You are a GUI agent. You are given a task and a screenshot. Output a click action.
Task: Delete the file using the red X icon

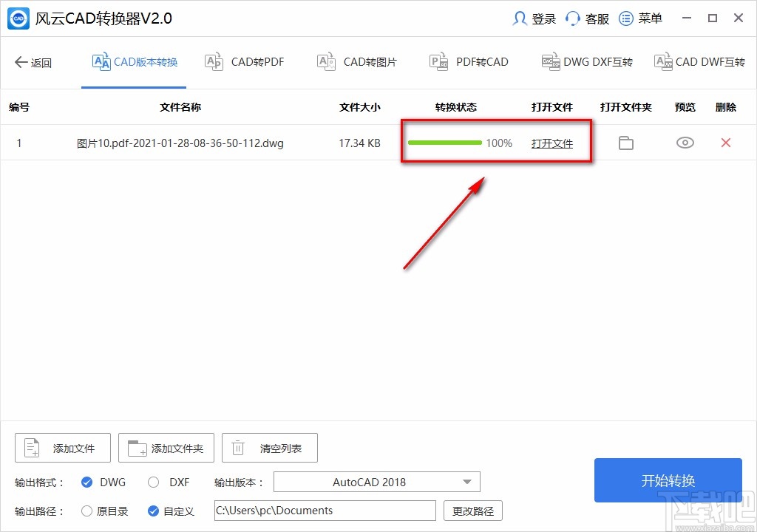(x=725, y=143)
